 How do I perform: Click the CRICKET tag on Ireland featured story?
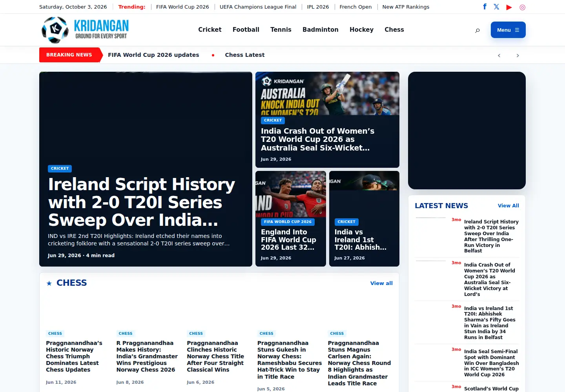pos(60,169)
